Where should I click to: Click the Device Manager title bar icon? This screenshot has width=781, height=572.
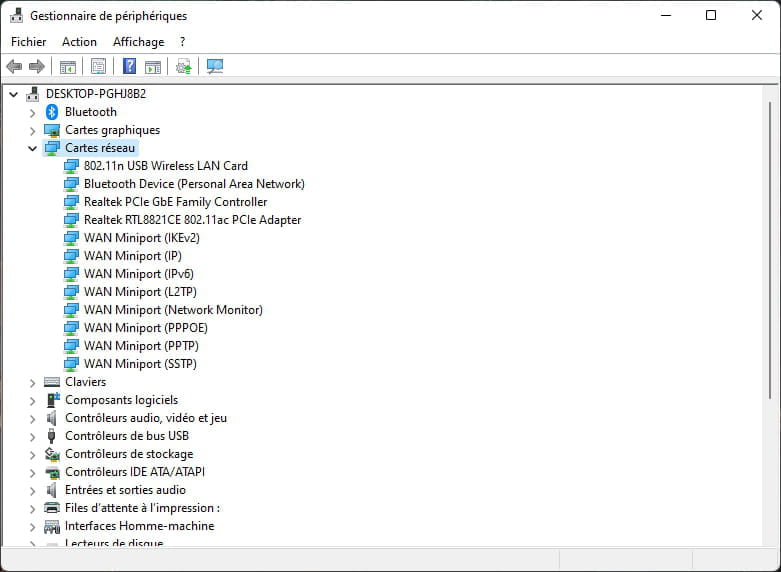[16, 15]
